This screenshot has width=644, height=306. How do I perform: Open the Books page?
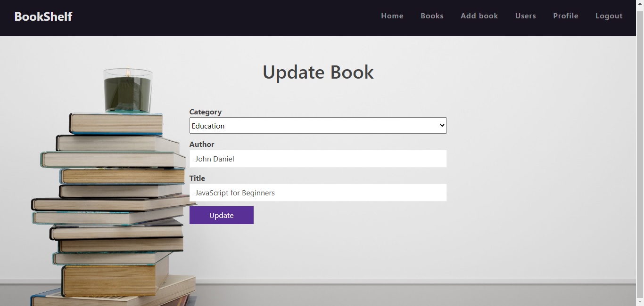pos(432,16)
